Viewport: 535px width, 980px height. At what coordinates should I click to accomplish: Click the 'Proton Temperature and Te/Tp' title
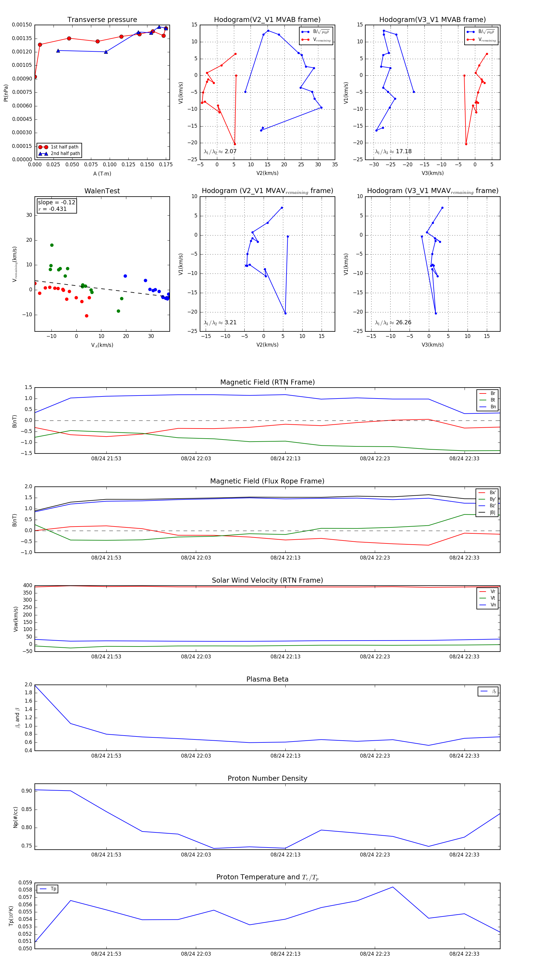tap(267, 877)
